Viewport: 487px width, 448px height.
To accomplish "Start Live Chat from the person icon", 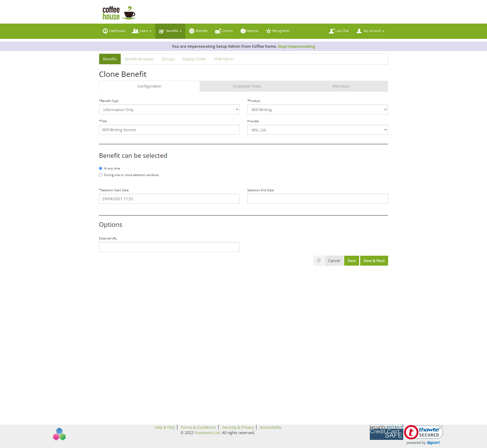I will 332,31.
